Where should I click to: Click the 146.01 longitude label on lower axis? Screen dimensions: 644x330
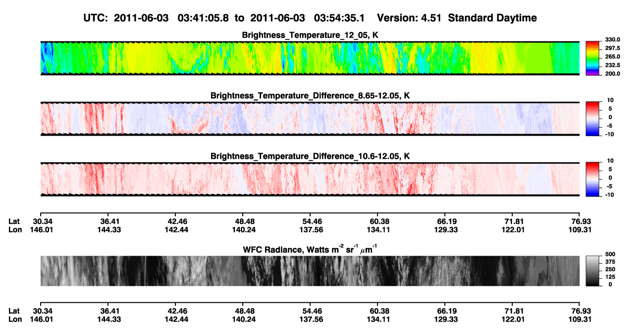(x=43, y=319)
